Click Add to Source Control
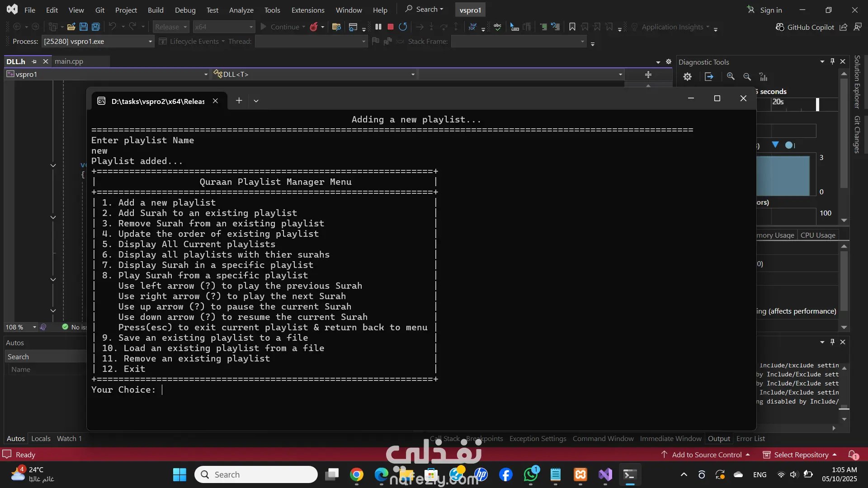868x488 pixels. point(706,455)
